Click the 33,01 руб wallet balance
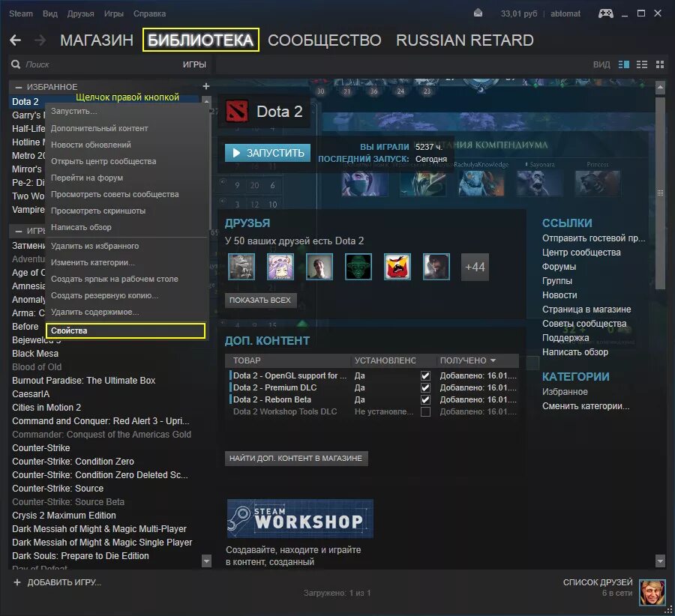The image size is (675, 616). point(519,13)
